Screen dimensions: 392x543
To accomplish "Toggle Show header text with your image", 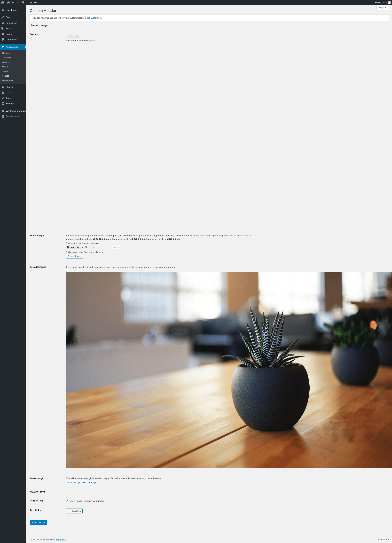I will [67, 501].
